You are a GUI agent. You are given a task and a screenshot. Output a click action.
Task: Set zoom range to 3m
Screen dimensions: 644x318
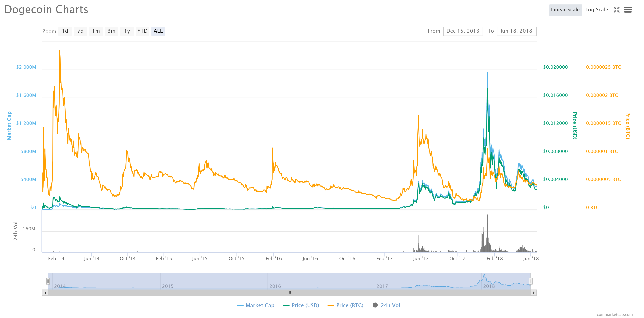[x=112, y=31]
